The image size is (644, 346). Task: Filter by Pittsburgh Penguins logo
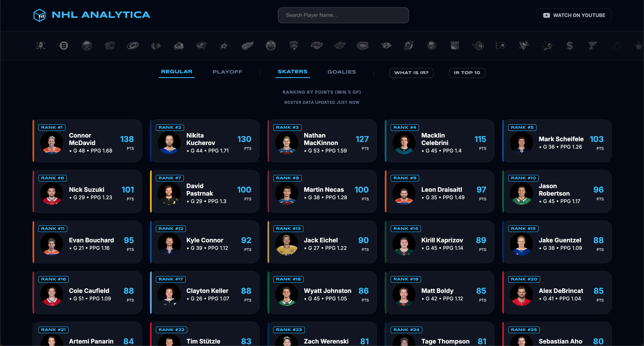coord(524,46)
